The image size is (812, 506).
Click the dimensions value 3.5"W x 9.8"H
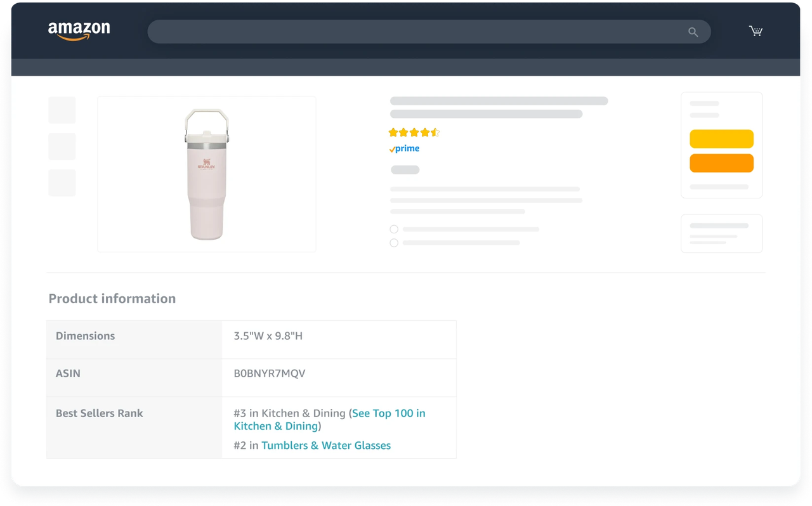pos(268,336)
